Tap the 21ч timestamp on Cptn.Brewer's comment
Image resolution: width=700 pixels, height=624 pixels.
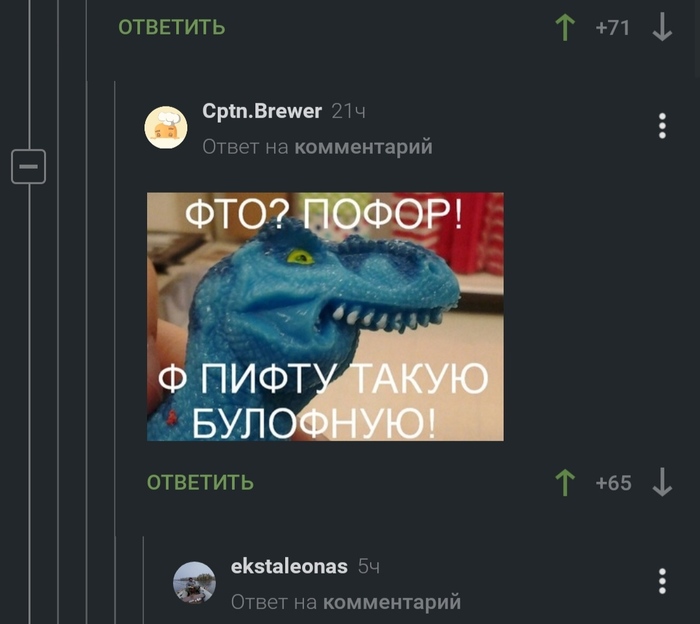pos(348,112)
